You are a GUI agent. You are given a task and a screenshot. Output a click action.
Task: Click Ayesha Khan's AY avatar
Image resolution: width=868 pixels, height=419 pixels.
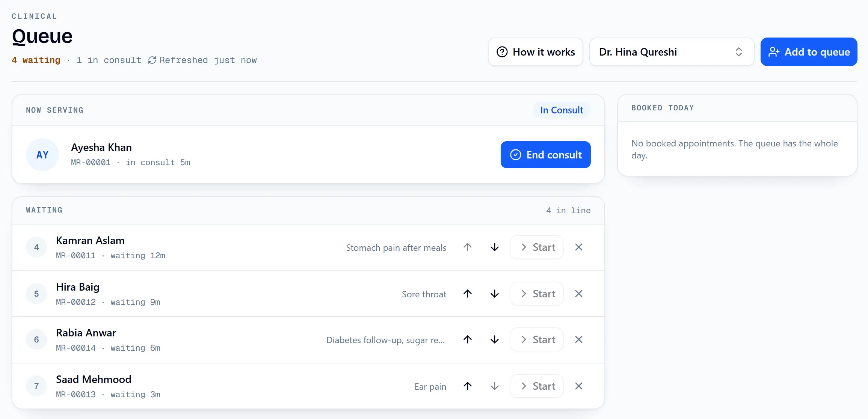42,155
